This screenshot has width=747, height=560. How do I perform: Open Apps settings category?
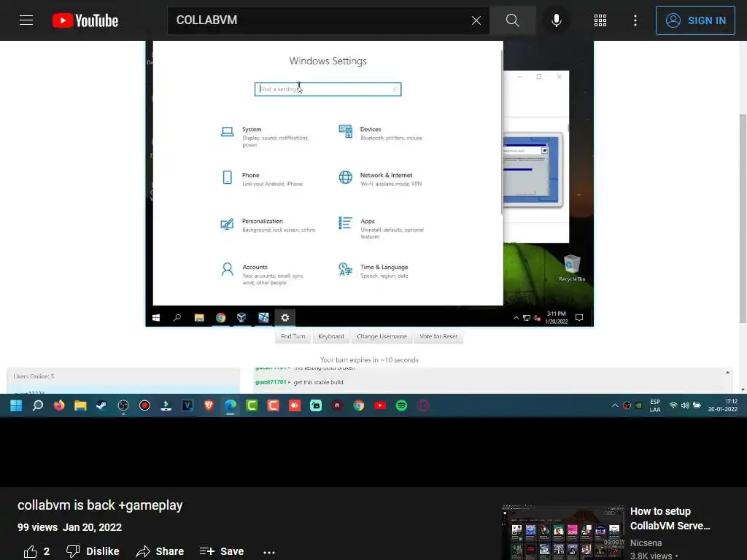(x=381, y=228)
